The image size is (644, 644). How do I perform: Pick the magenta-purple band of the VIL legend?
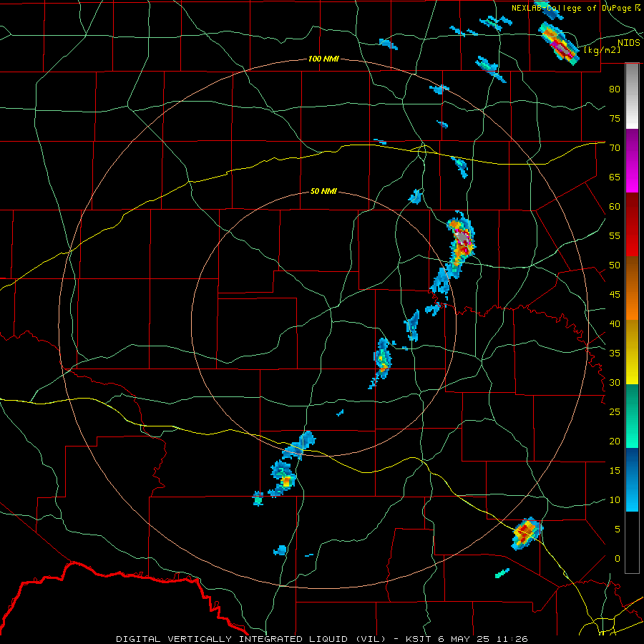tap(632, 160)
